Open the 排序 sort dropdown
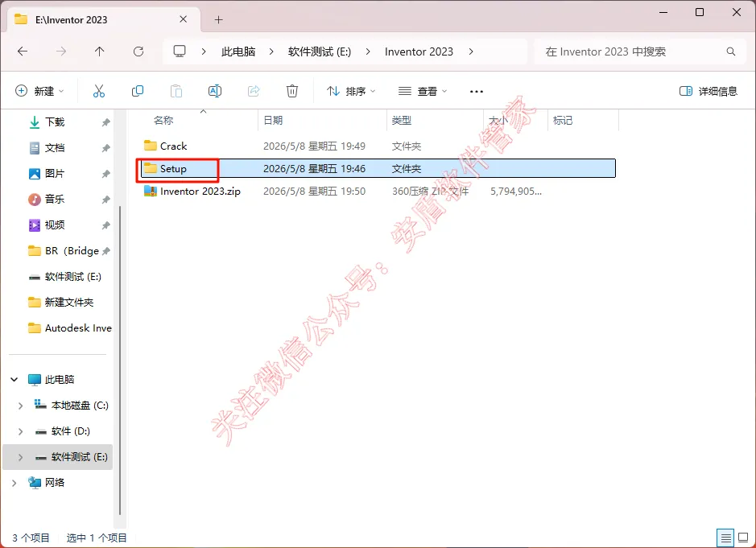This screenshot has width=756, height=548. tap(351, 91)
